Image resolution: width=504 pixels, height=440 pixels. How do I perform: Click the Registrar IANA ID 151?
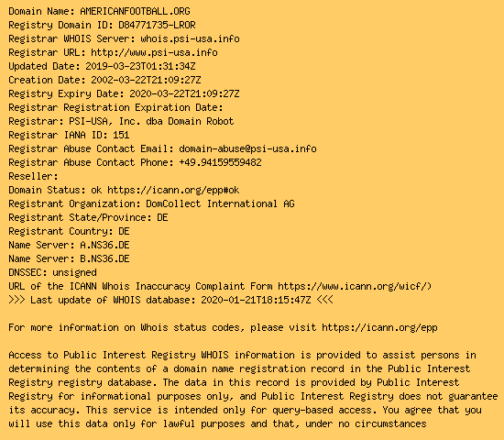pyautogui.click(x=121, y=135)
